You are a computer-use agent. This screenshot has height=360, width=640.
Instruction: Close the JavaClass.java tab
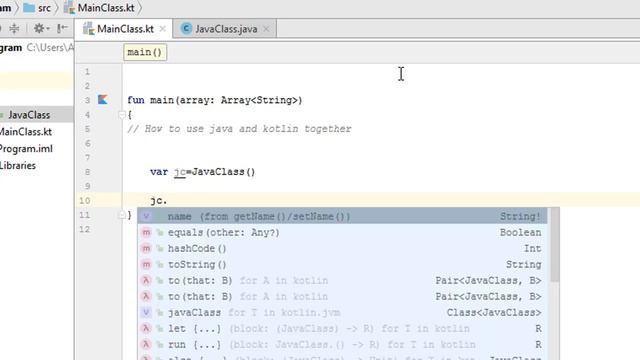click(266, 29)
